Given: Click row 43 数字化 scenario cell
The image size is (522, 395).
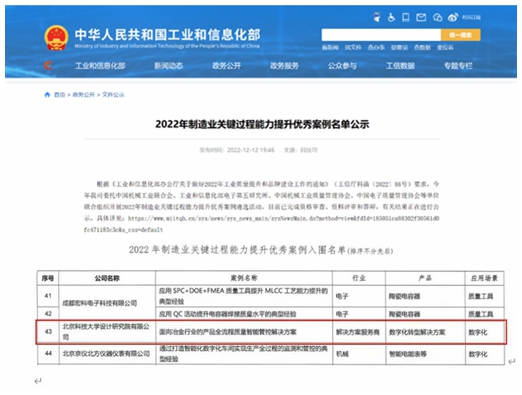Looking at the screenshot, I should pos(484,332).
